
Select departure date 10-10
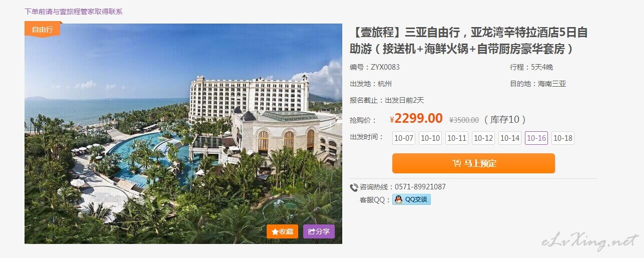pos(430,138)
